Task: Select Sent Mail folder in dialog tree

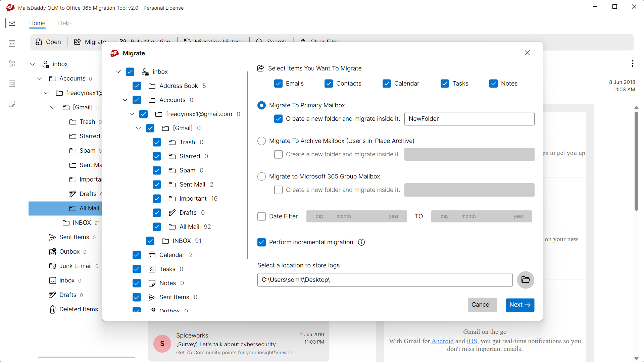Action: 191,185
